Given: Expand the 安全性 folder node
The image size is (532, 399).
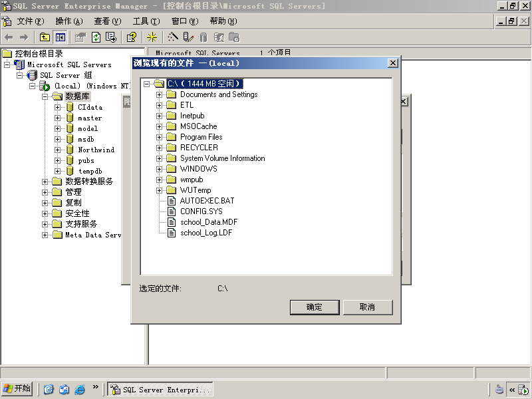Looking at the screenshot, I should pyautogui.click(x=45, y=213).
